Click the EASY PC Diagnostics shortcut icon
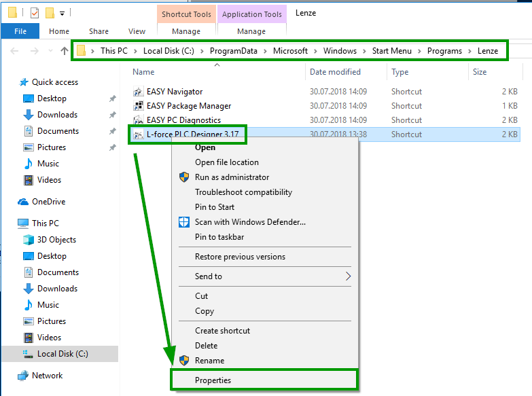The height and width of the screenshot is (396, 532). [139, 120]
